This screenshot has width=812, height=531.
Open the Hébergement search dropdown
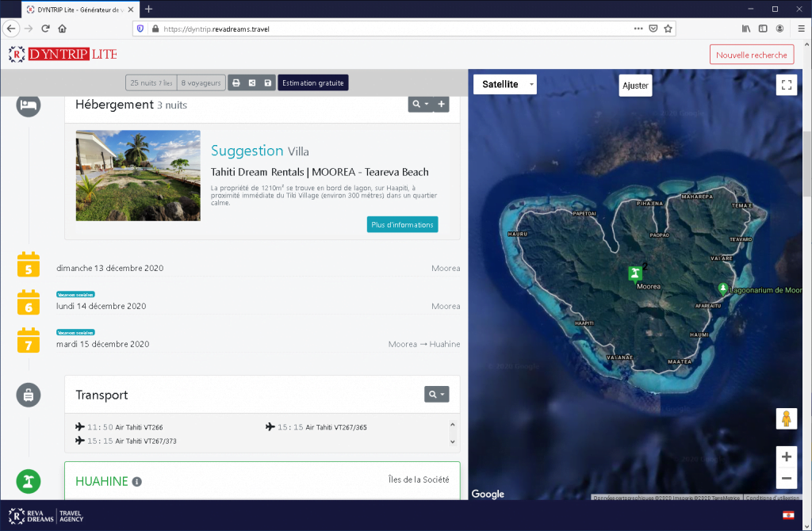420,105
